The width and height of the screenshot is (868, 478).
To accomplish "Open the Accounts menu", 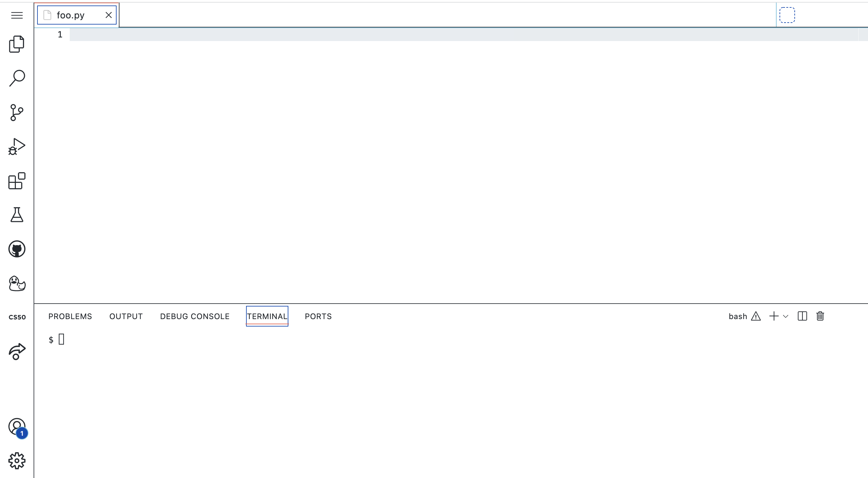I will click(x=16, y=426).
